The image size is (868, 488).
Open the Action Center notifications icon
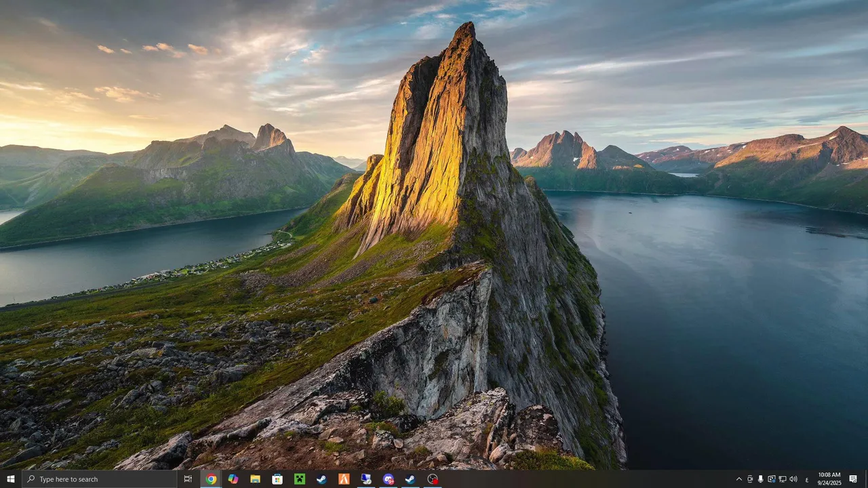(853, 479)
